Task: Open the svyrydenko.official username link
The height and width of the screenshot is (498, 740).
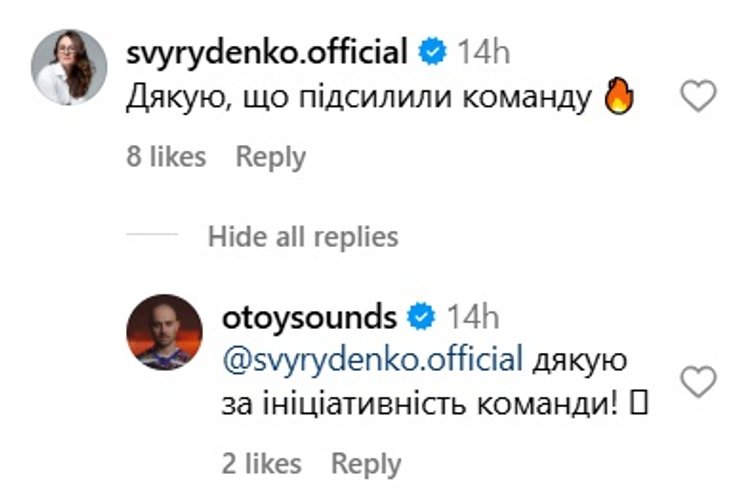Action: click(x=267, y=52)
